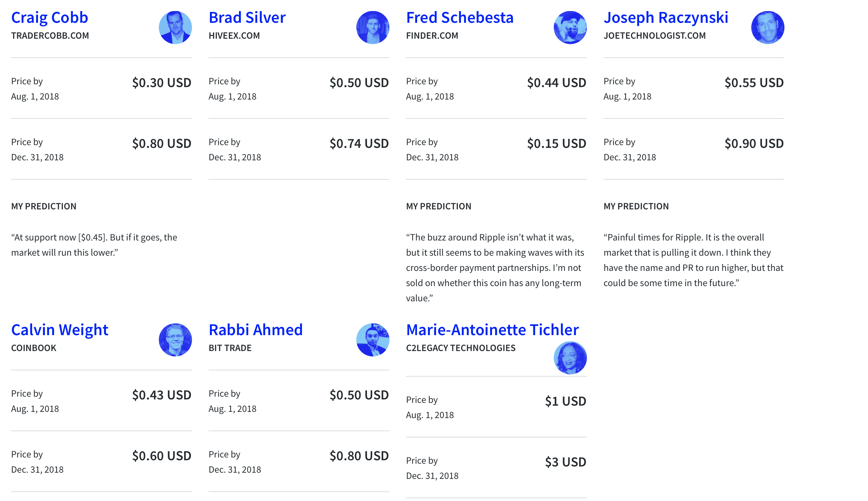The image size is (868, 501).
Task: Click the JOETECHNOLOGIST.COM site label
Action: 655,36
